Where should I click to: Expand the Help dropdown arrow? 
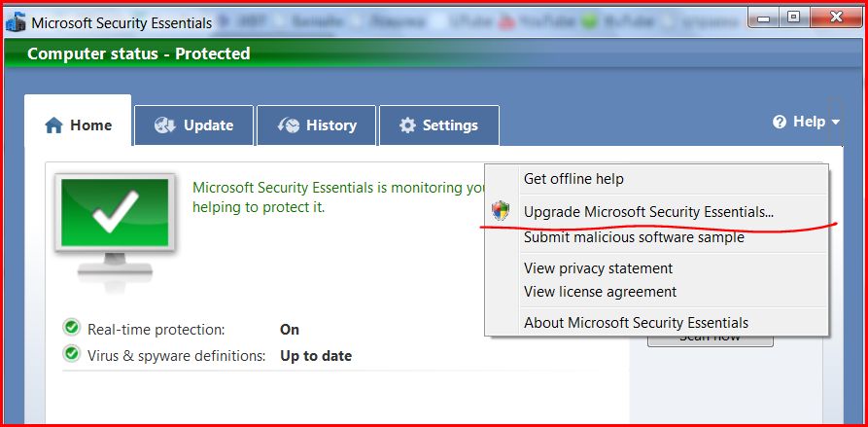tap(835, 123)
